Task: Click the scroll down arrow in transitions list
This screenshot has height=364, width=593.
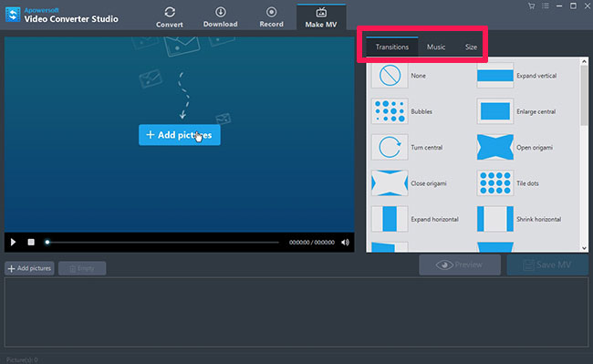Action: [584, 248]
